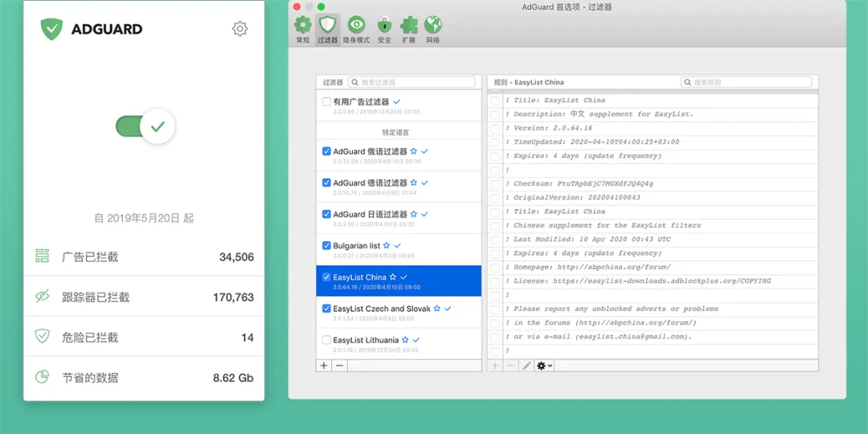
Task: Click the 搜索规则 search rules field
Action: 746,82
